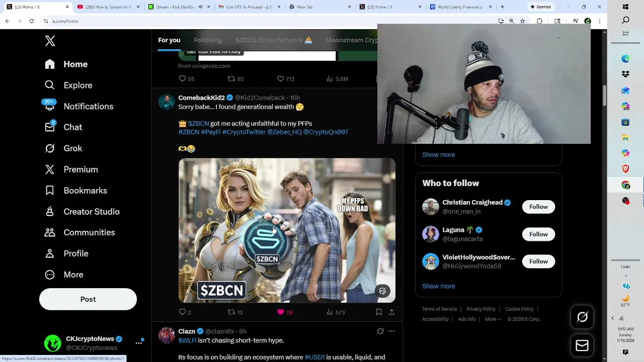Open the floating Grok button
The image size is (644, 362).
click(582, 317)
